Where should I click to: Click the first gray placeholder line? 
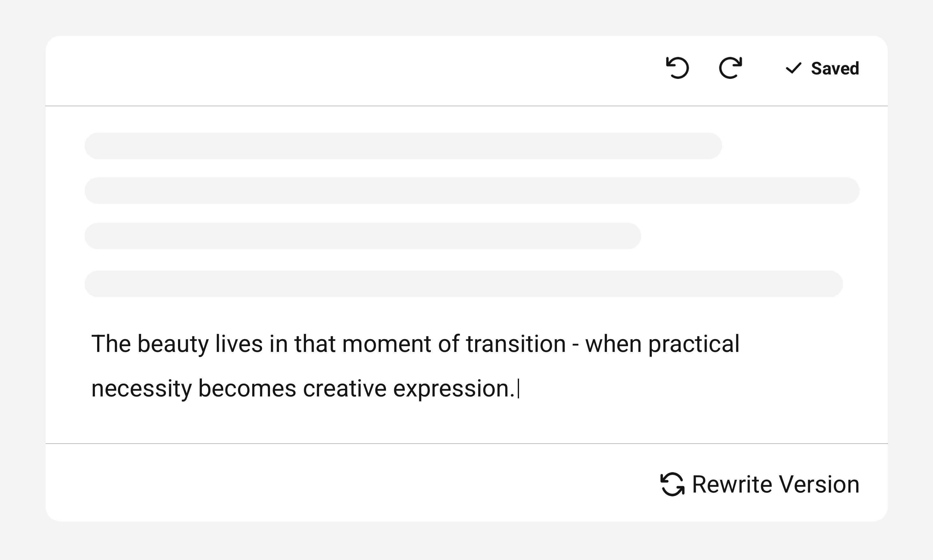click(x=403, y=146)
